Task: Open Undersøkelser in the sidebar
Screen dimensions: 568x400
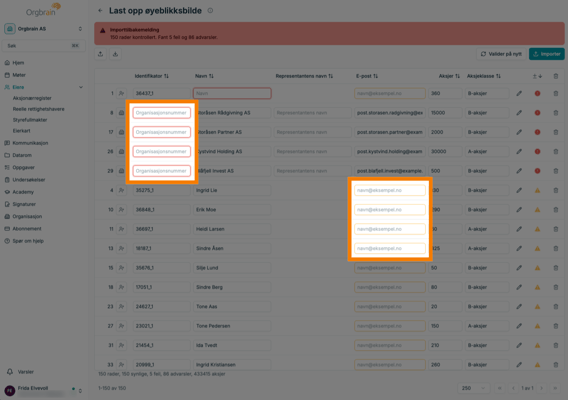Action: (x=29, y=180)
